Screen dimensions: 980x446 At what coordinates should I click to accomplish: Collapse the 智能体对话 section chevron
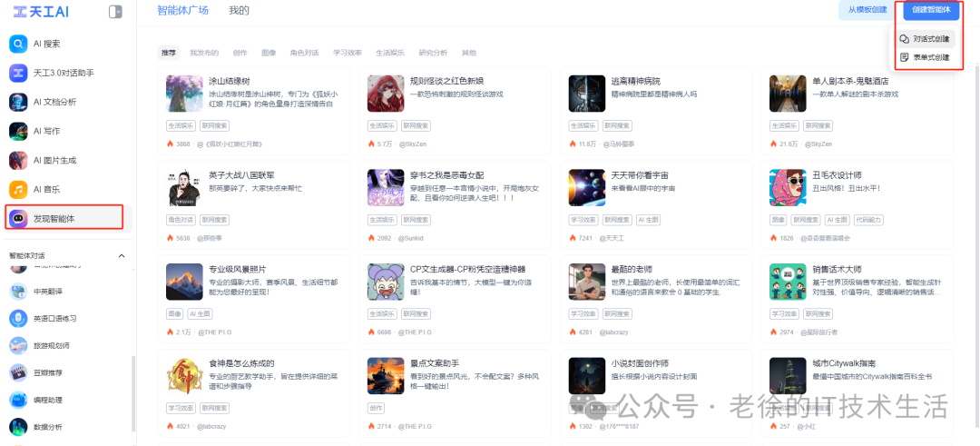pos(122,256)
